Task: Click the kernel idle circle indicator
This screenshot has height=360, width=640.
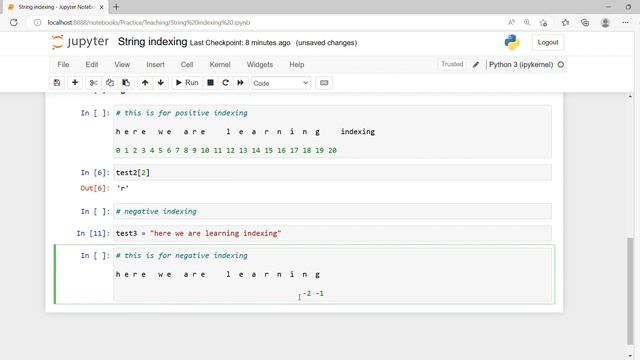Action: coord(561,64)
